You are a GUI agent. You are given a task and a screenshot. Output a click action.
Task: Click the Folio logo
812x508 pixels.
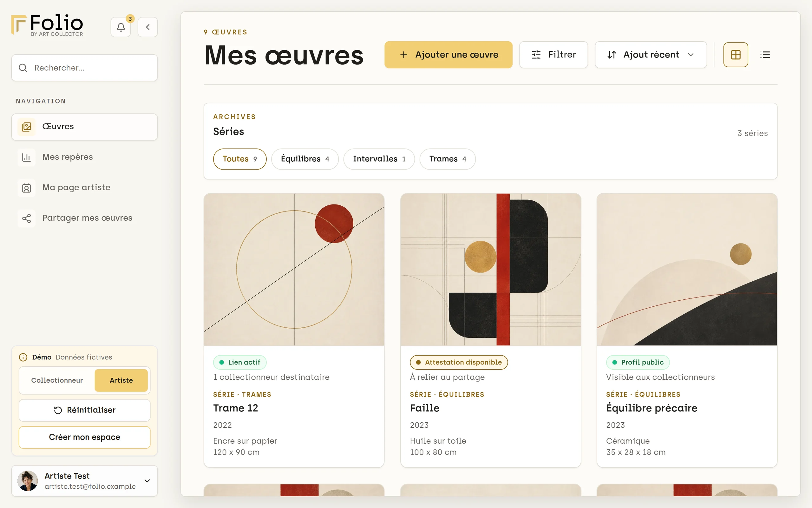tap(47, 25)
